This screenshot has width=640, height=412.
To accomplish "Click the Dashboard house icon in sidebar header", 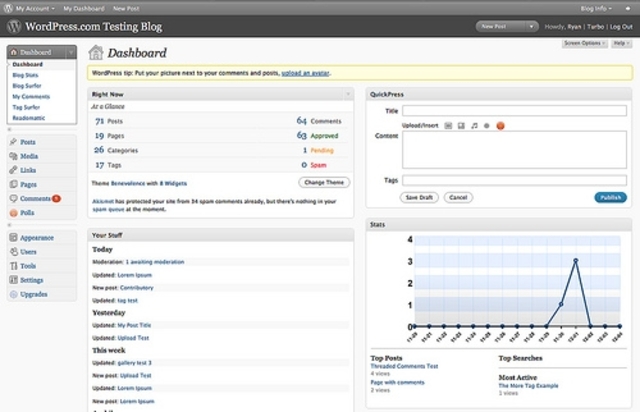I will coord(14,52).
